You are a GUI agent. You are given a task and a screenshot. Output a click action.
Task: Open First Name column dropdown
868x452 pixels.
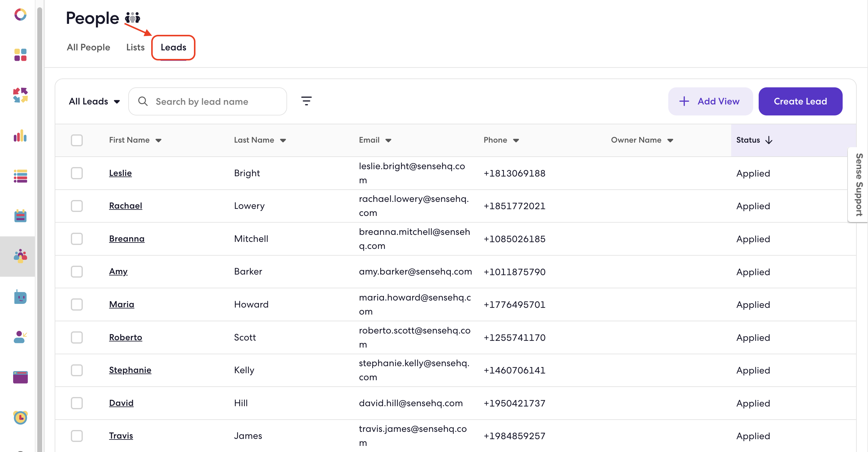click(159, 140)
